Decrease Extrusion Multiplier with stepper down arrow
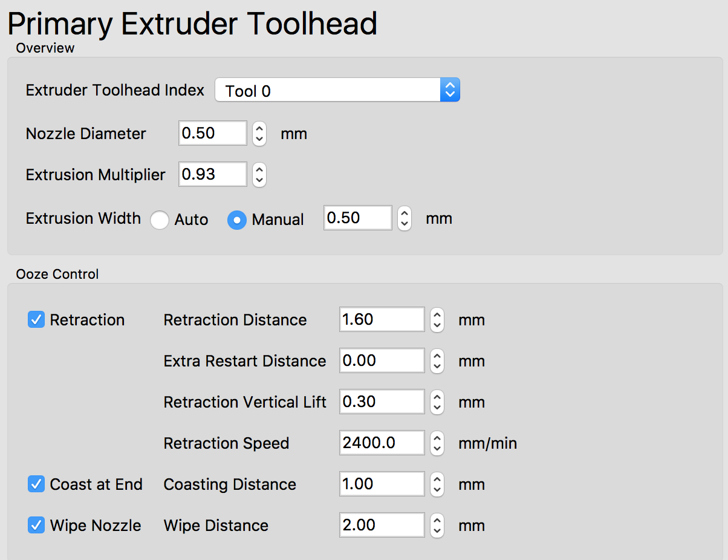This screenshot has height=560, width=728. 259,180
